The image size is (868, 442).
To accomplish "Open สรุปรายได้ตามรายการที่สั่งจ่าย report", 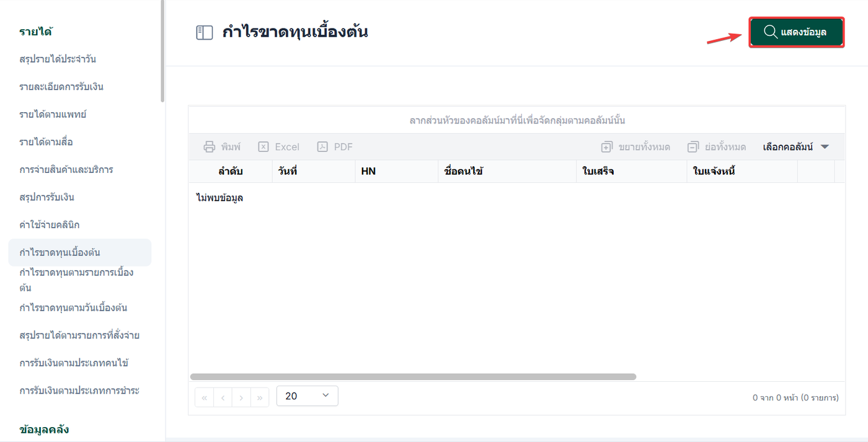I will [x=79, y=335].
